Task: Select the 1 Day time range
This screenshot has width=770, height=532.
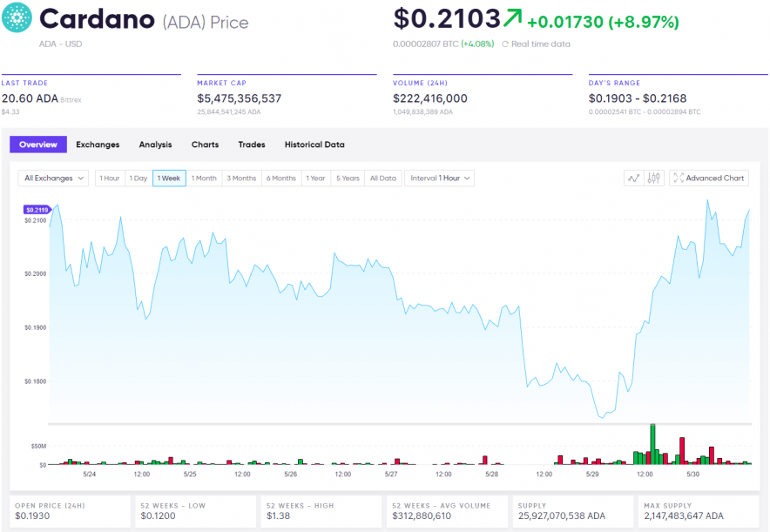Action: click(138, 178)
